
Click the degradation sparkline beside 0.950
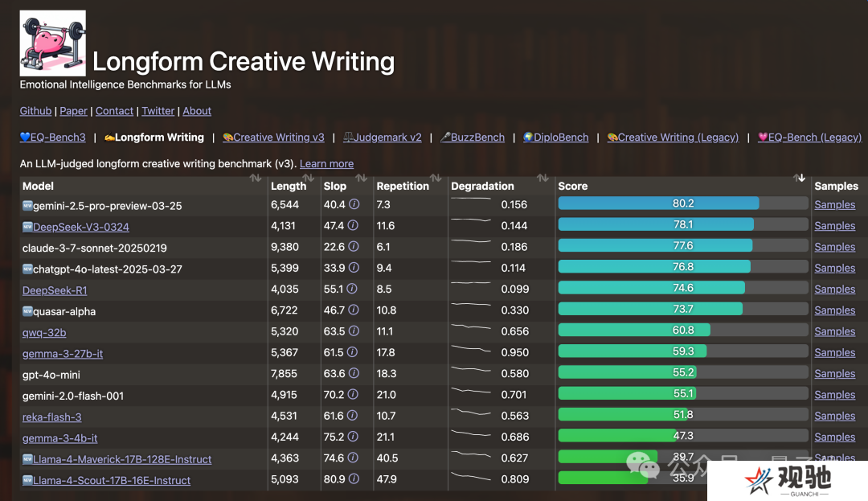pos(470,349)
